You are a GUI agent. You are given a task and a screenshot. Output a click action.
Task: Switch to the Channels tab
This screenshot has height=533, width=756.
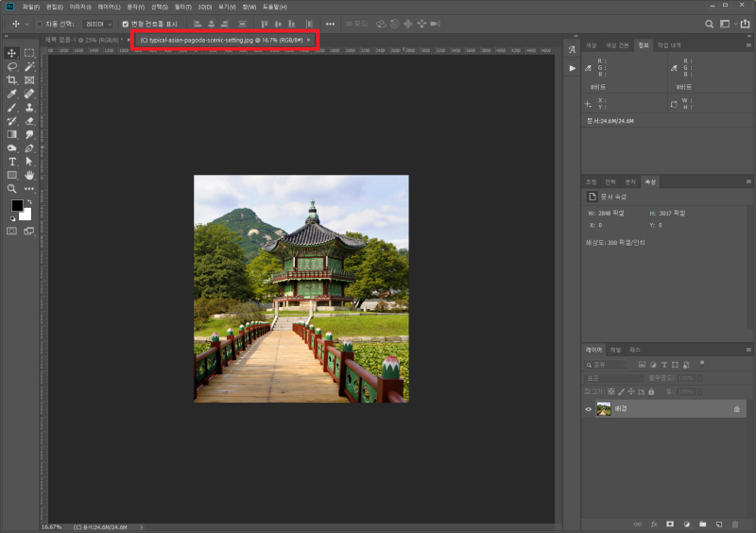(616, 350)
